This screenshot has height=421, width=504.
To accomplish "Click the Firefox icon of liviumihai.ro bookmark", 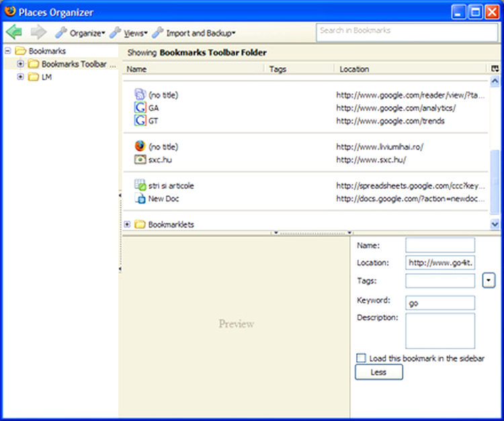I will point(140,146).
